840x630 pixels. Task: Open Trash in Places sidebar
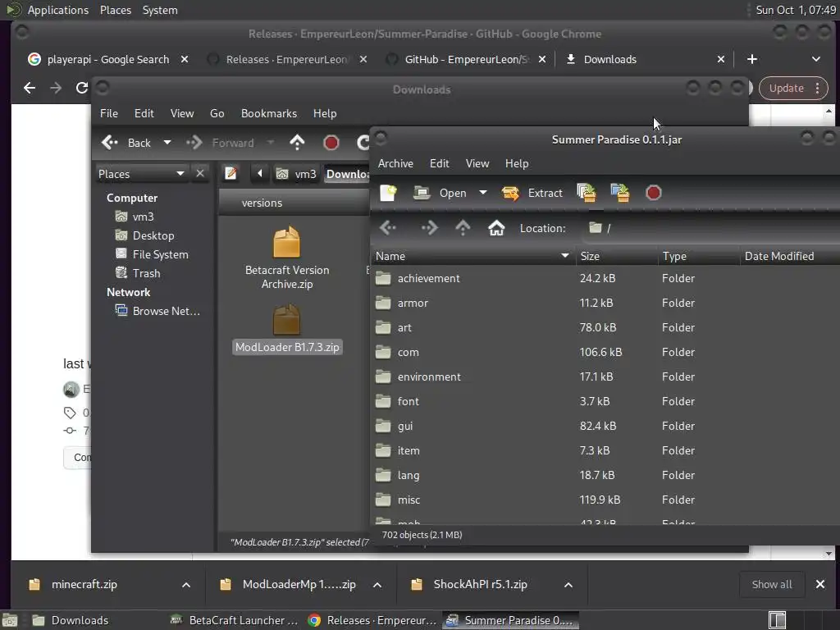point(138,273)
